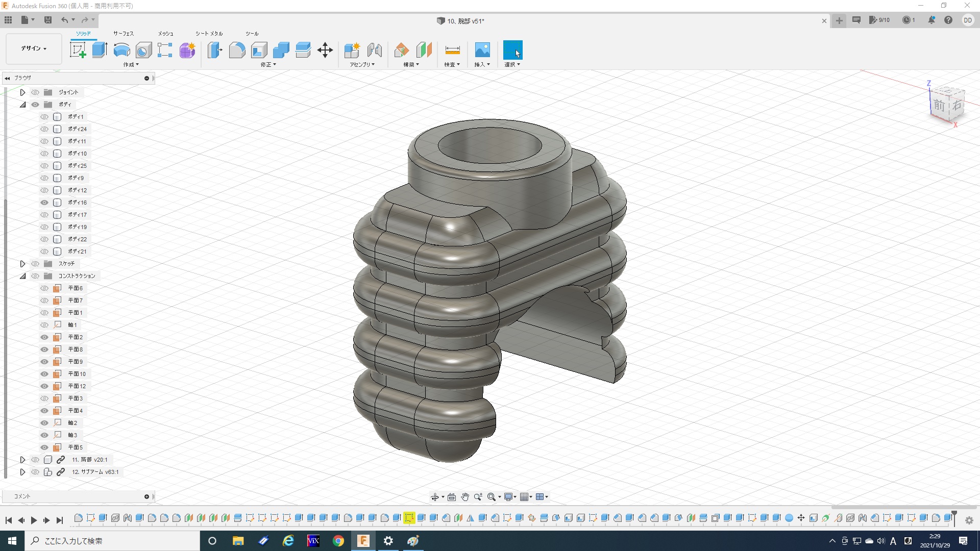Viewport: 980px width, 551px height.
Task: Open the アセンブリ menu
Action: [x=362, y=65]
